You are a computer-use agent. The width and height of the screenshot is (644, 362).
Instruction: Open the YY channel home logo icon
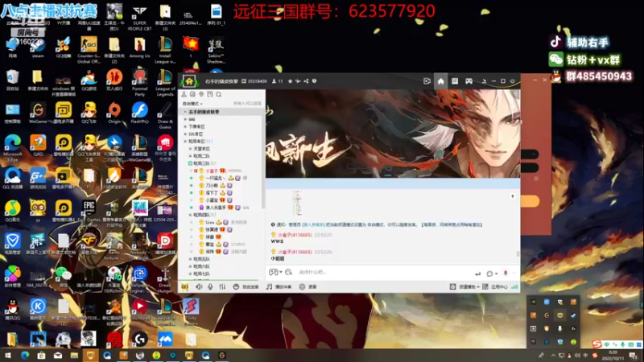point(189,81)
